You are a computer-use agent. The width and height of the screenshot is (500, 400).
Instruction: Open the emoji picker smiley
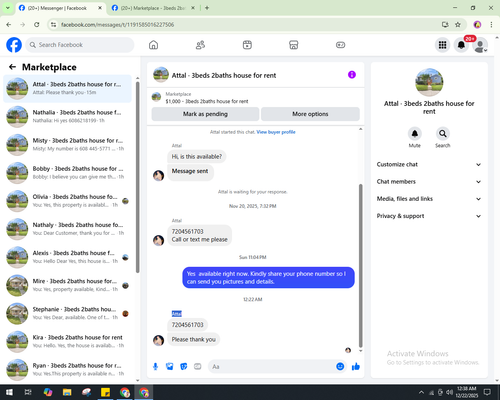[340, 367]
